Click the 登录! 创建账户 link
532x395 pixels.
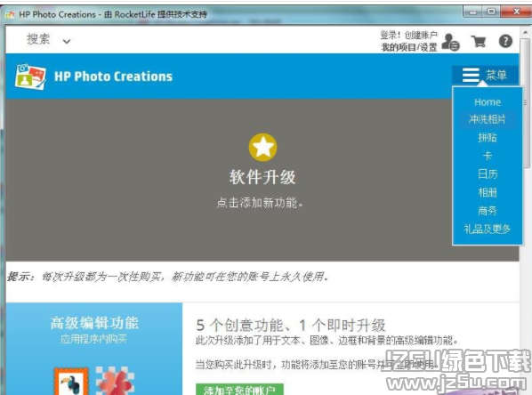409,35
